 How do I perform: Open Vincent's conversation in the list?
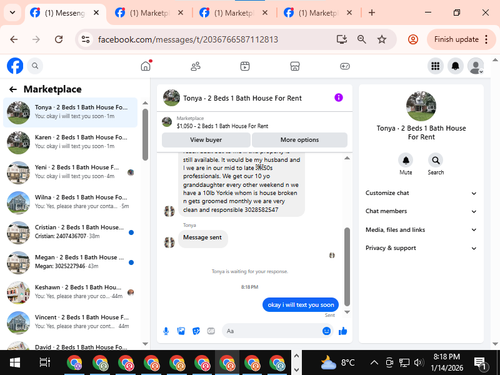70,322
